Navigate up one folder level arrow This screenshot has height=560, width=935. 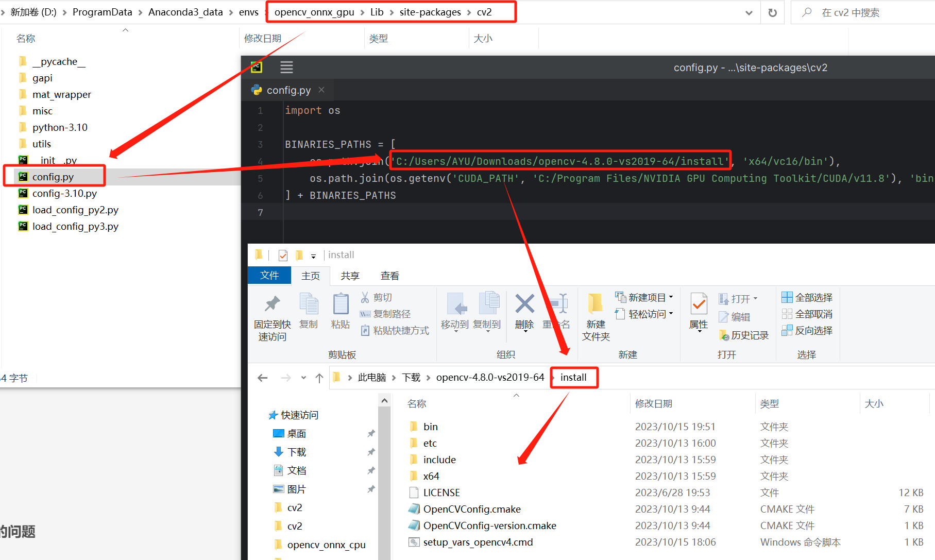click(x=319, y=378)
